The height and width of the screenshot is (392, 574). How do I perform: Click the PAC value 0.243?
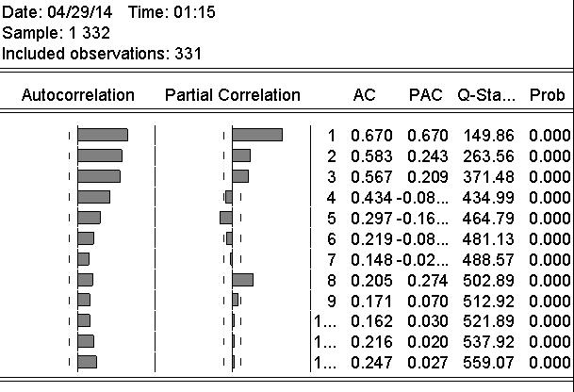(427, 155)
